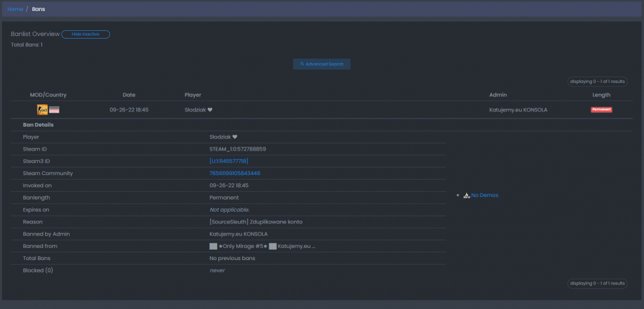Toggle the Hide Inactive button
The width and height of the screenshot is (644, 309).
[86, 34]
